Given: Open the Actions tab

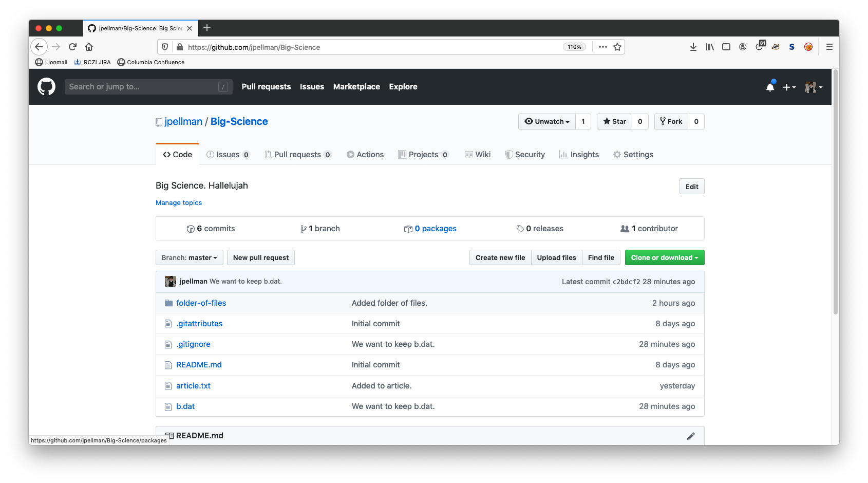Looking at the screenshot, I should click(365, 155).
